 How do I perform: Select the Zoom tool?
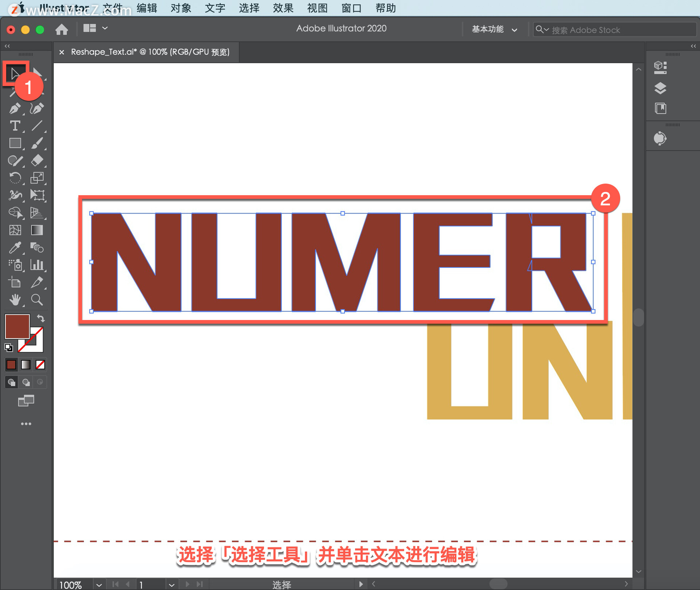(37, 300)
